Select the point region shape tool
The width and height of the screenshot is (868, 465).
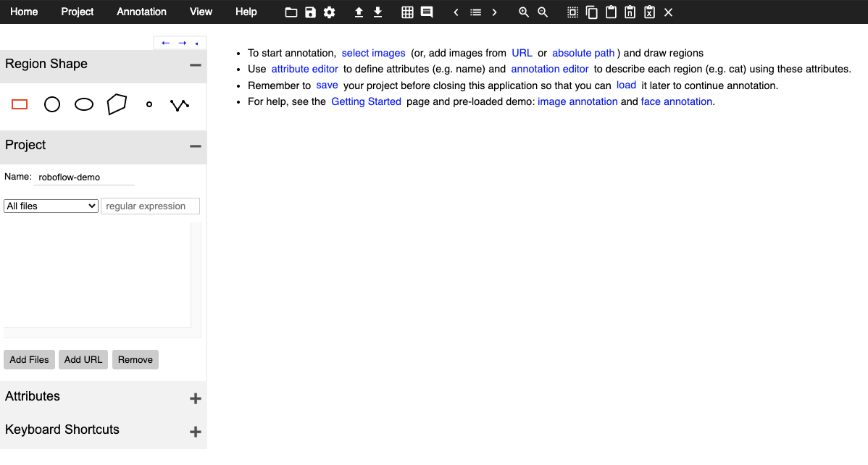point(149,105)
